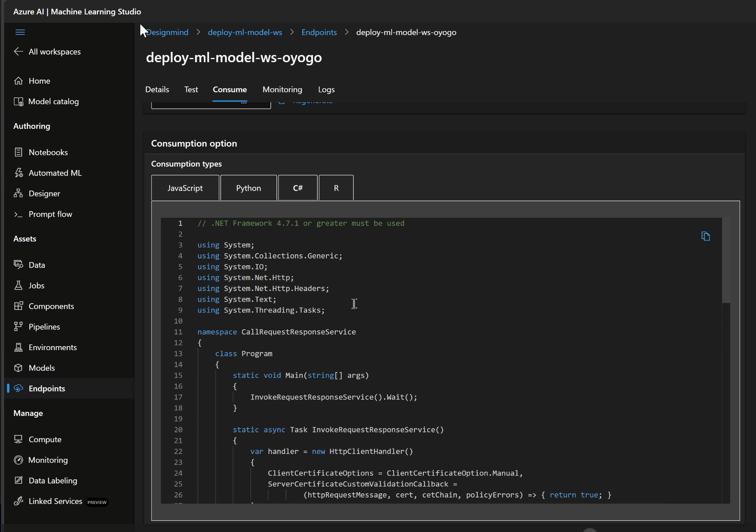756x532 pixels.
Task: Open the Test tab
Action: [191, 90]
